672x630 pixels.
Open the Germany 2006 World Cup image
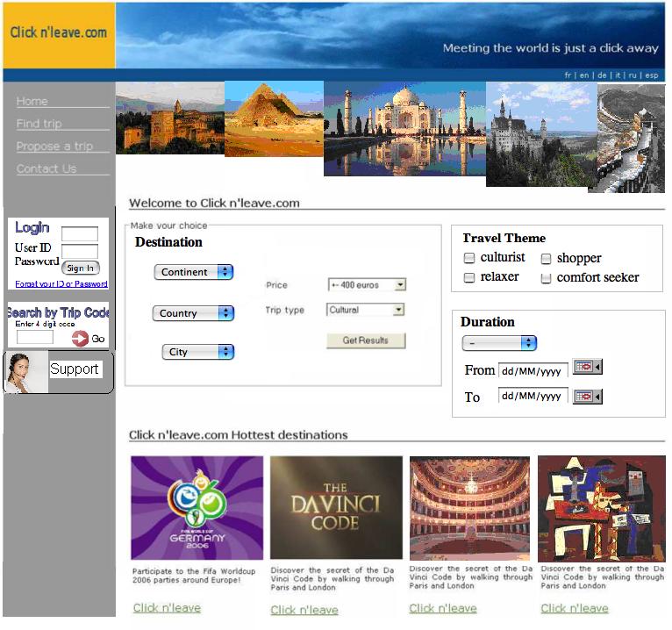(x=197, y=507)
